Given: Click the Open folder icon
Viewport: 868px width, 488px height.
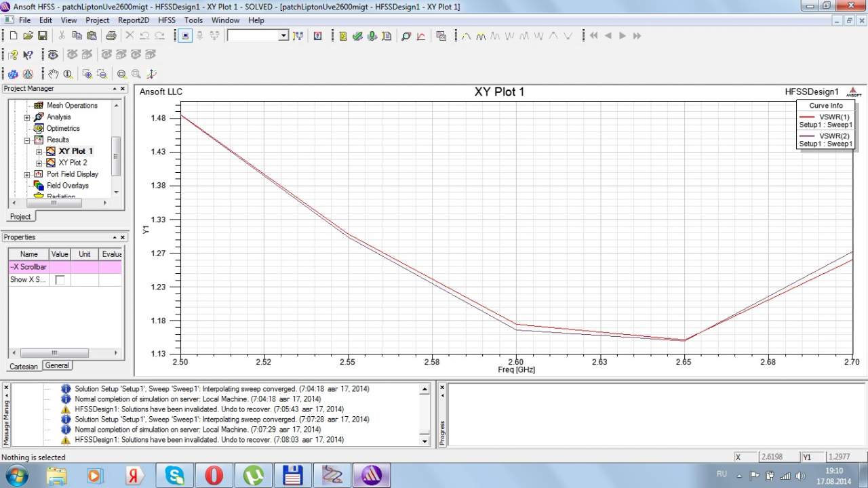Looking at the screenshot, I should [28, 36].
